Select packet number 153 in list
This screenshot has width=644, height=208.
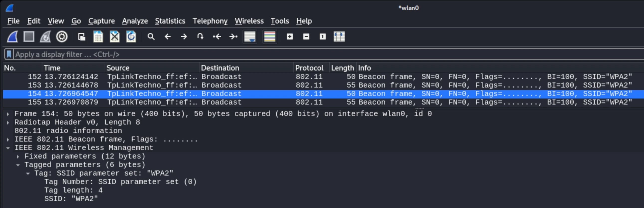click(x=323, y=85)
